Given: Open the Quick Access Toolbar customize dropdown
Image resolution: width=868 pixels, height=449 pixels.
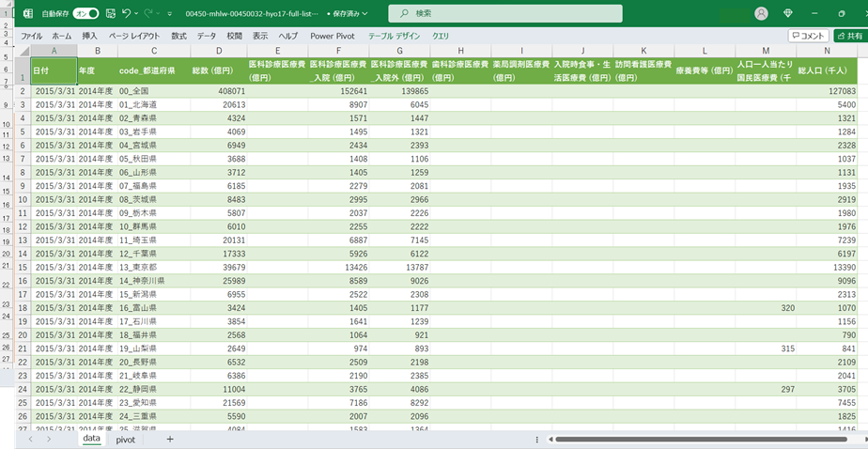Looking at the screenshot, I should 170,14.
